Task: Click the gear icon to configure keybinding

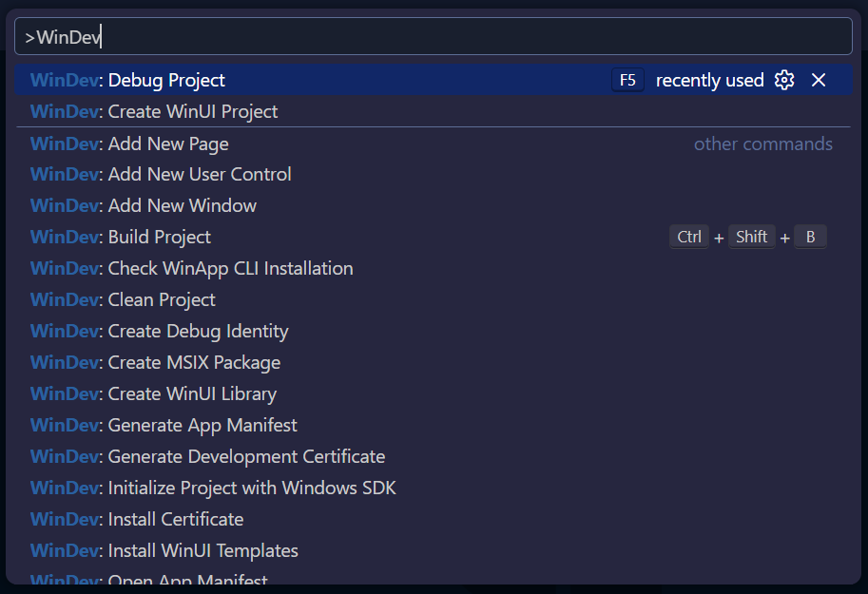Action: tap(784, 81)
